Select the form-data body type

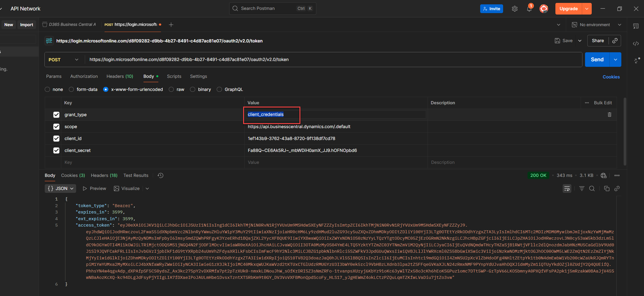click(71, 89)
